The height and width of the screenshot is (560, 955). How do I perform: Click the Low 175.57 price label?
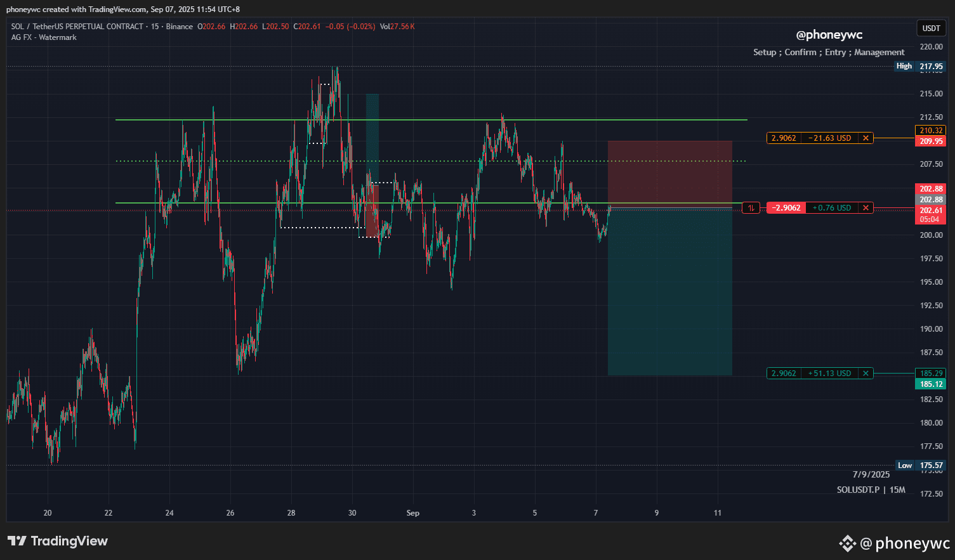click(x=920, y=466)
